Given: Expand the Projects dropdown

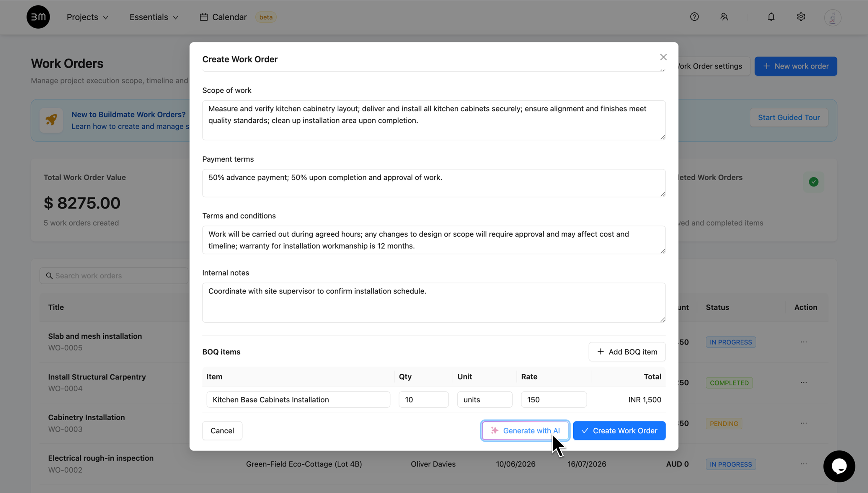Looking at the screenshot, I should pos(87,17).
